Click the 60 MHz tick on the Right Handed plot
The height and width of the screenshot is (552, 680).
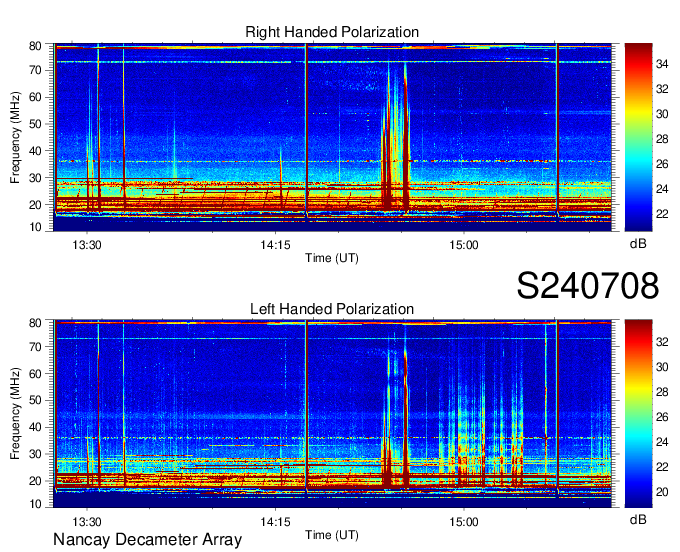(x=35, y=97)
